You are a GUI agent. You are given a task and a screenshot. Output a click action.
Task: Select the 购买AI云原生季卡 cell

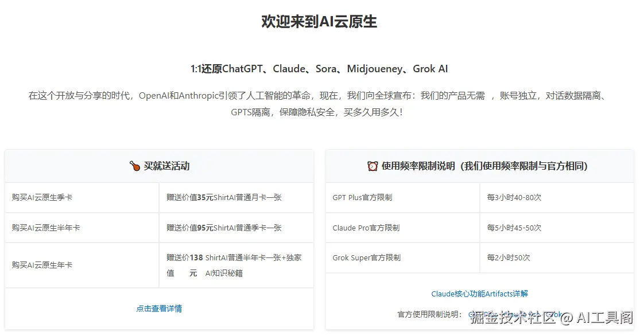coord(82,197)
